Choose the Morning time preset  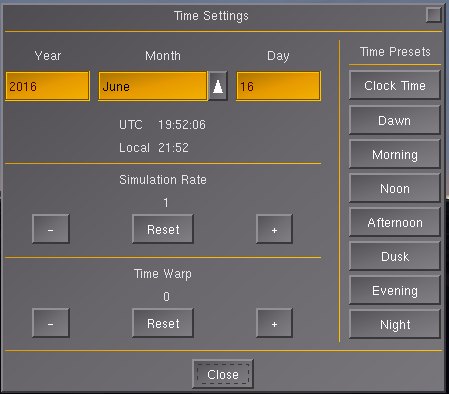(395, 154)
